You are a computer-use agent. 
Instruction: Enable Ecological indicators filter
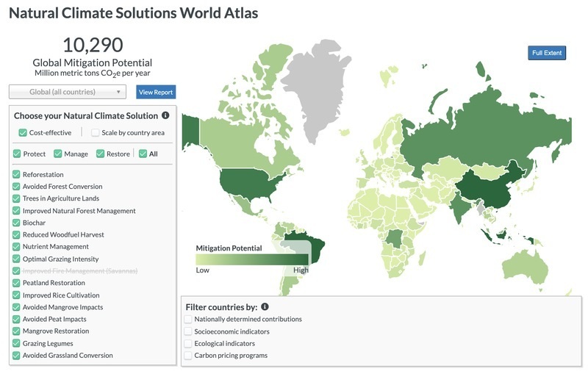188,343
